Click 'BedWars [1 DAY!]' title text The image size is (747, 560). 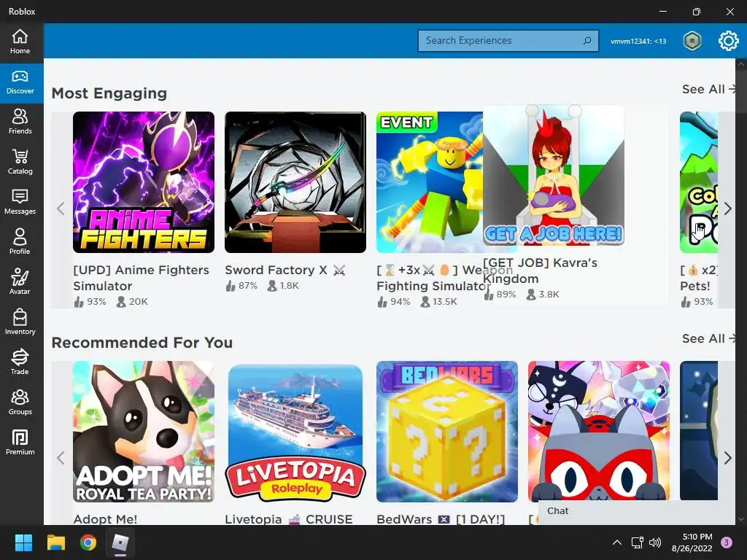coord(441,519)
